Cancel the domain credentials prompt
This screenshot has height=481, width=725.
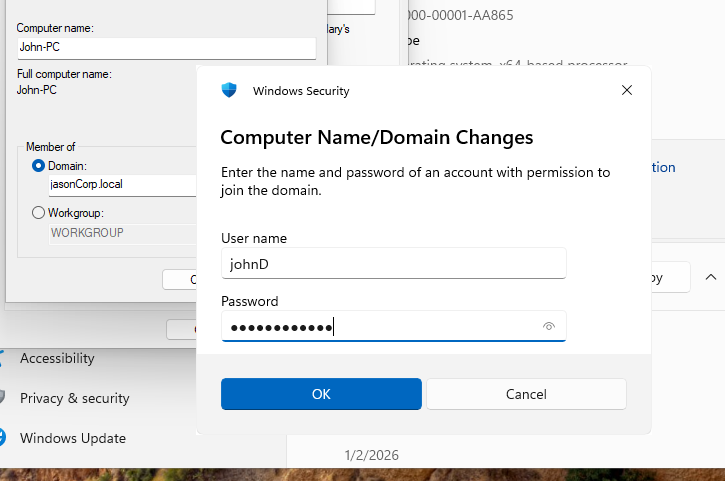[x=526, y=394]
